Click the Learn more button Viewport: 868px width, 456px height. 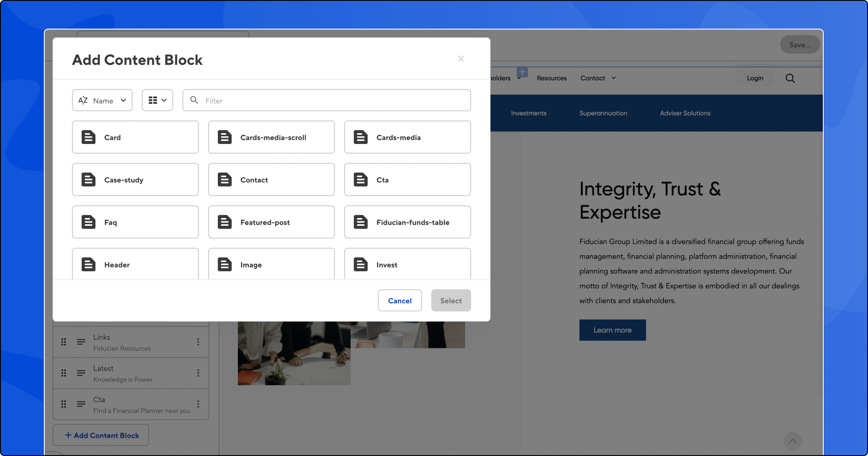(x=612, y=330)
